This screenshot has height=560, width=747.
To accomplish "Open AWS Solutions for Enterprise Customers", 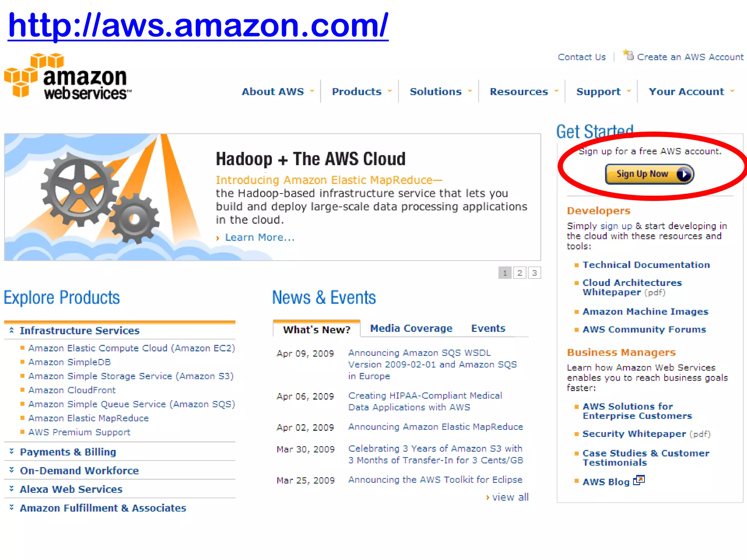I will (x=637, y=411).
